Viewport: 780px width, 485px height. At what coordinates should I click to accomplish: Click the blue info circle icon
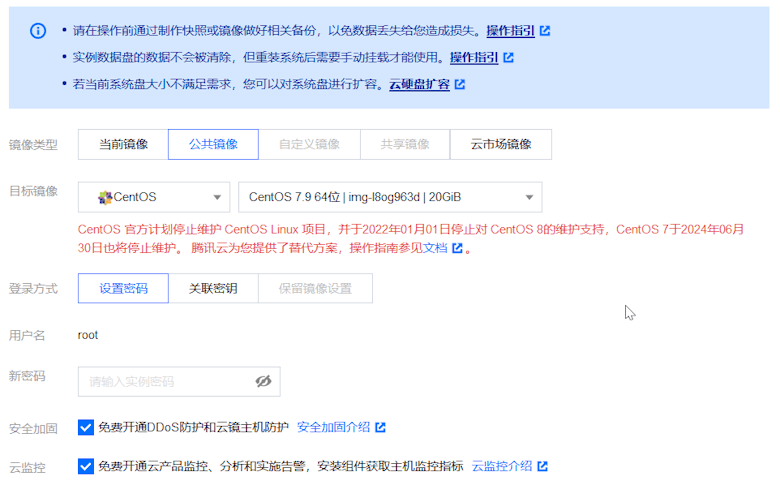point(38,31)
